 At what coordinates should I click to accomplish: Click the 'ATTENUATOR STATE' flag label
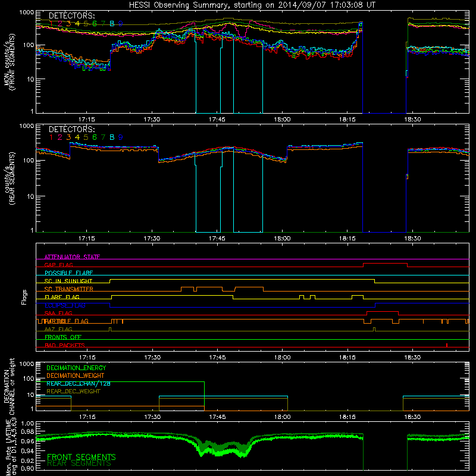[72, 257]
